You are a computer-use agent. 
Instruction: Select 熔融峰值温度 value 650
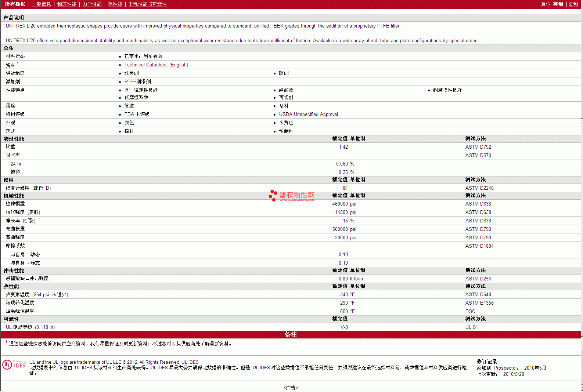pos(344,311)
